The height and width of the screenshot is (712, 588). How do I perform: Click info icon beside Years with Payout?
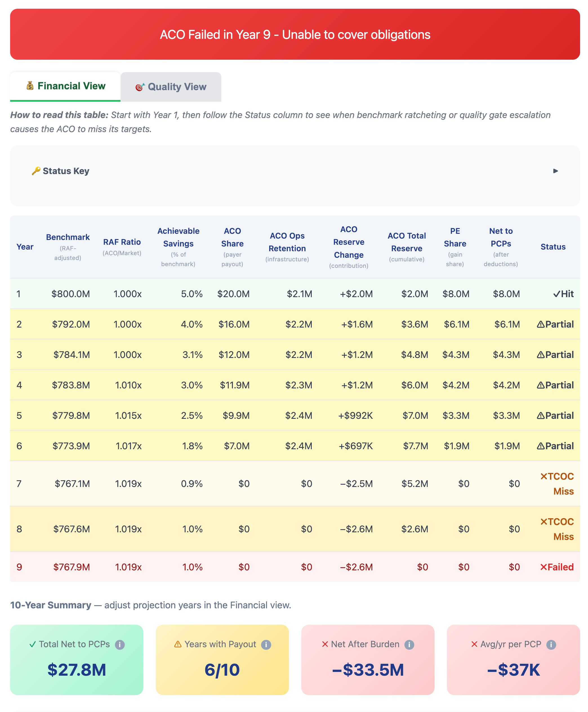click(x=266, y=645)
